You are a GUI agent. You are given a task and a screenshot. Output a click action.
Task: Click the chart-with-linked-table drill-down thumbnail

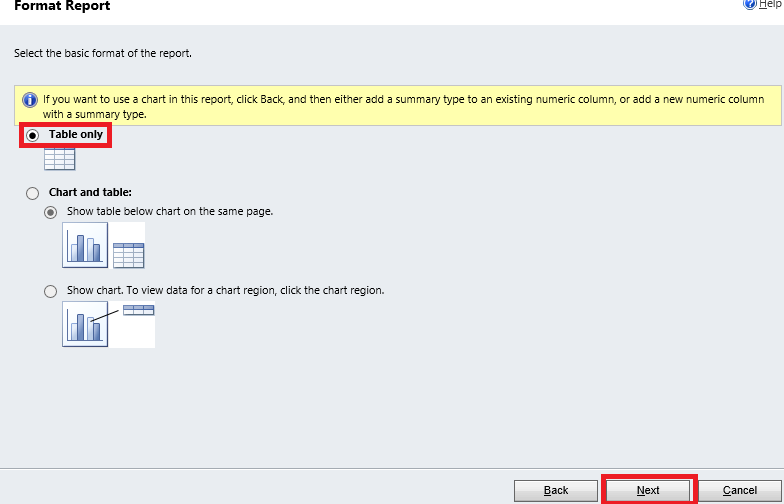[x=108, y=324]
